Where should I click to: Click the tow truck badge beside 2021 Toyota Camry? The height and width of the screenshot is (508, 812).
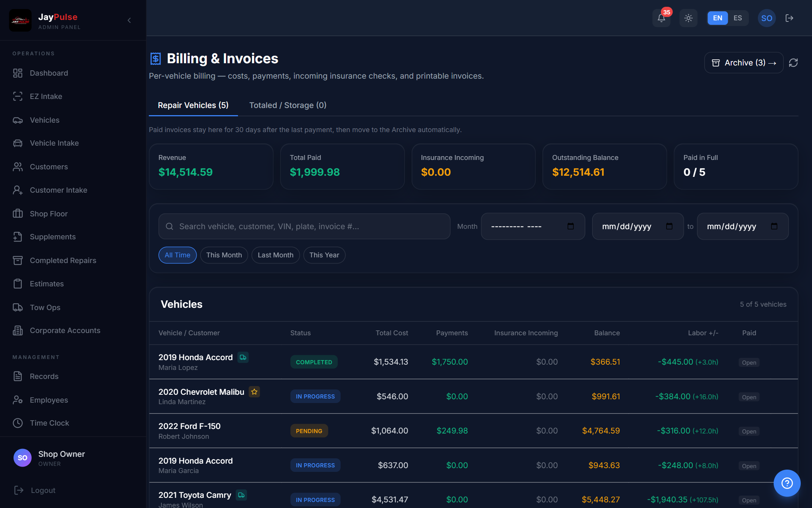241,495
